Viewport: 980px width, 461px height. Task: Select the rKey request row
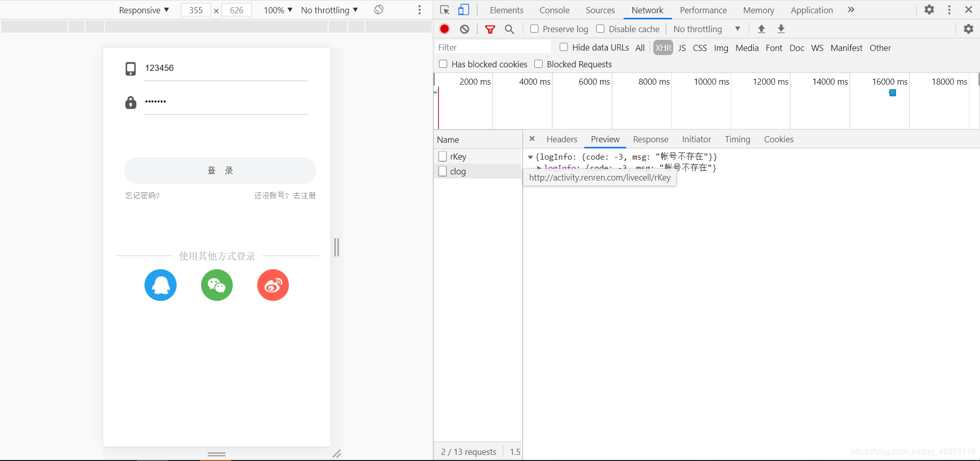pos(478,156)
